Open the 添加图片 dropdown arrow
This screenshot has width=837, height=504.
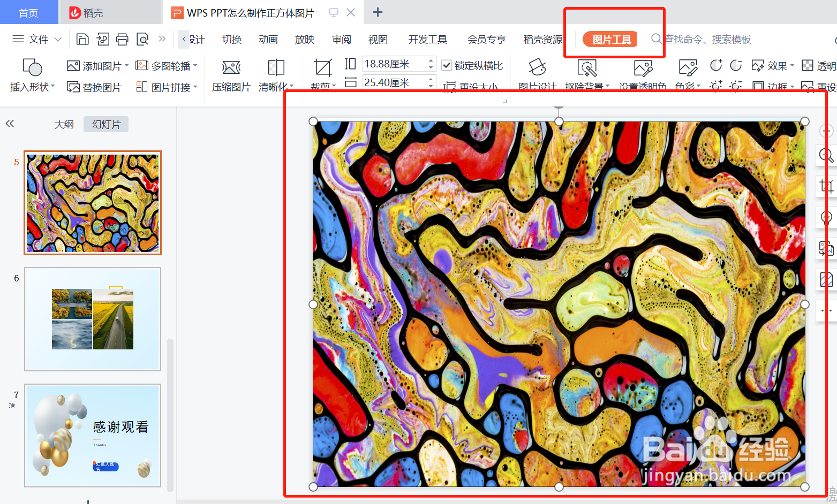click(127, 65)
